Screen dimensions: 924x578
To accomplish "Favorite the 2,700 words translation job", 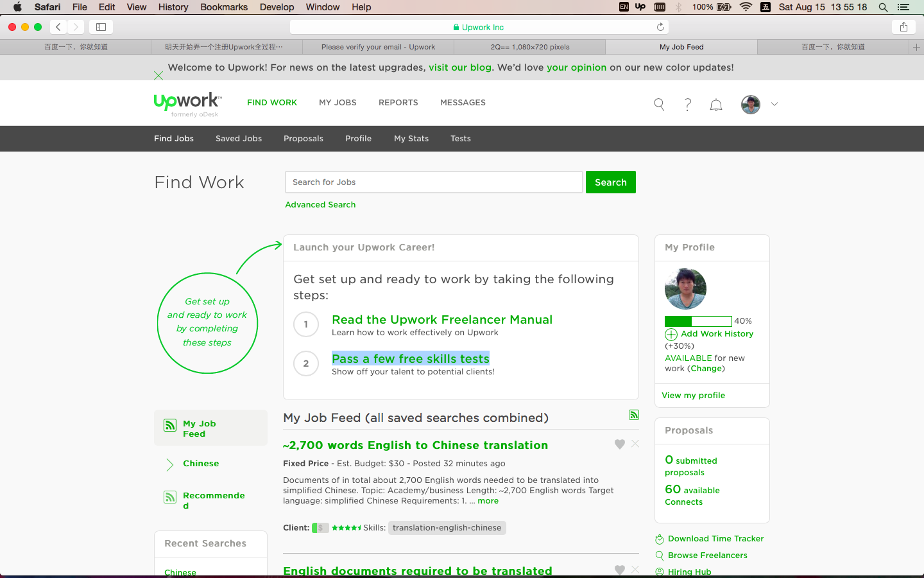I will click(x=619, y=444).
